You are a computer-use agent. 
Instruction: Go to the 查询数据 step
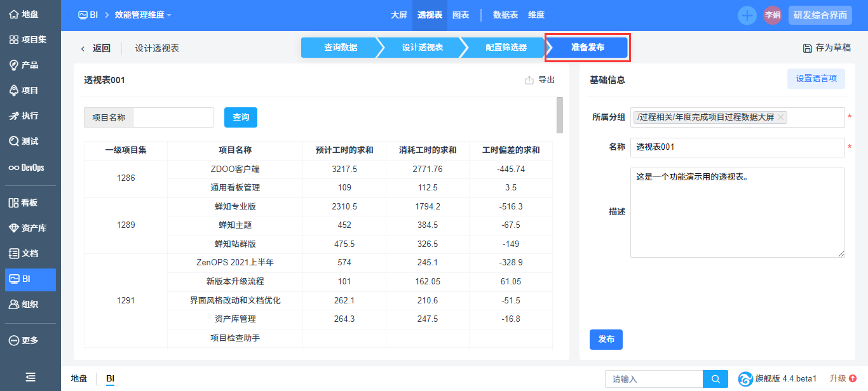pos(340,48)
